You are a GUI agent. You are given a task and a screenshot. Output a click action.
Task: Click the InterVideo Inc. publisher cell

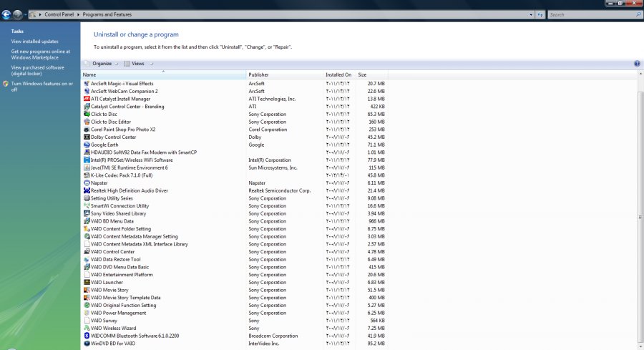(263, 344)
